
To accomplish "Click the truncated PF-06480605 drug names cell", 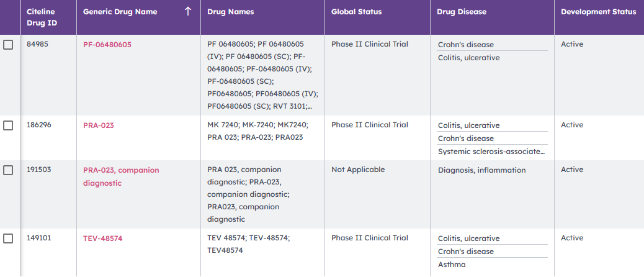I will tap(262, 75).
